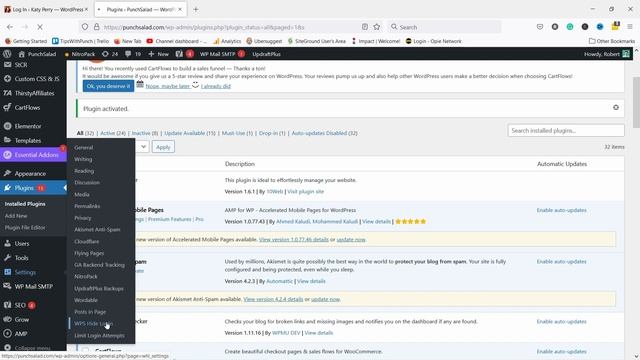
Task: Click Nope, maybe later link
Action: [168, 86]
